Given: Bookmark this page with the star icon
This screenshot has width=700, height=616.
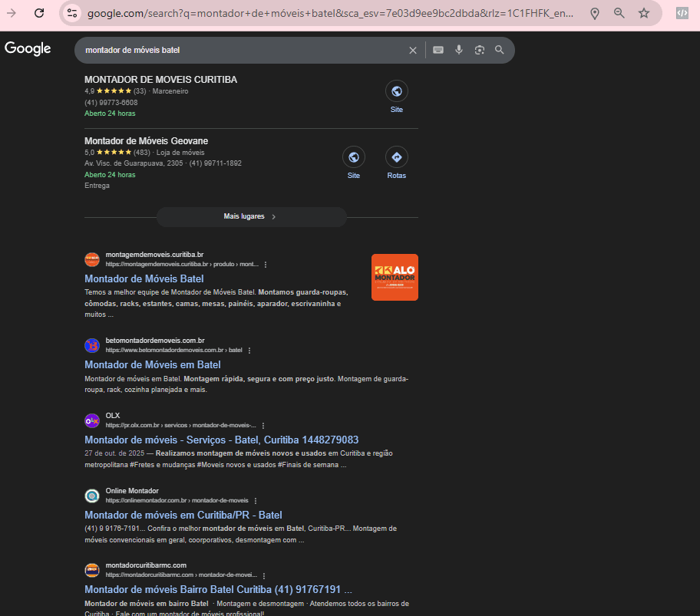Looking at the screenshot, I should 644,13.
